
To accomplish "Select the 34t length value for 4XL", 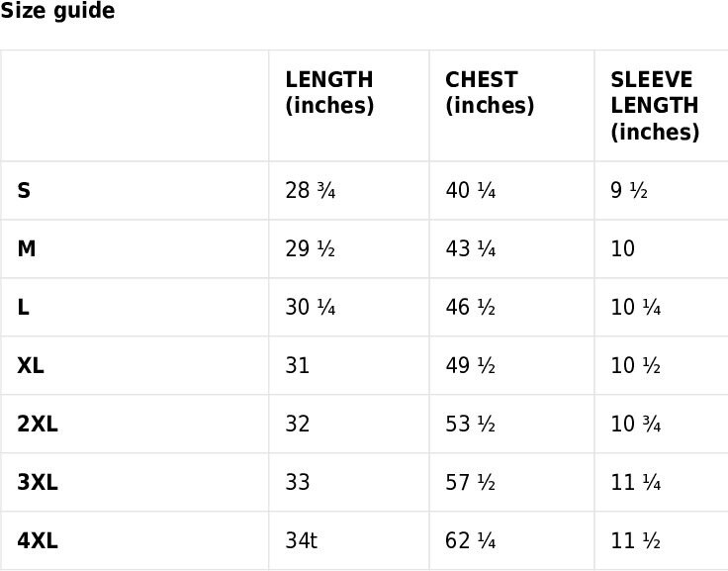I will (302, 540).
